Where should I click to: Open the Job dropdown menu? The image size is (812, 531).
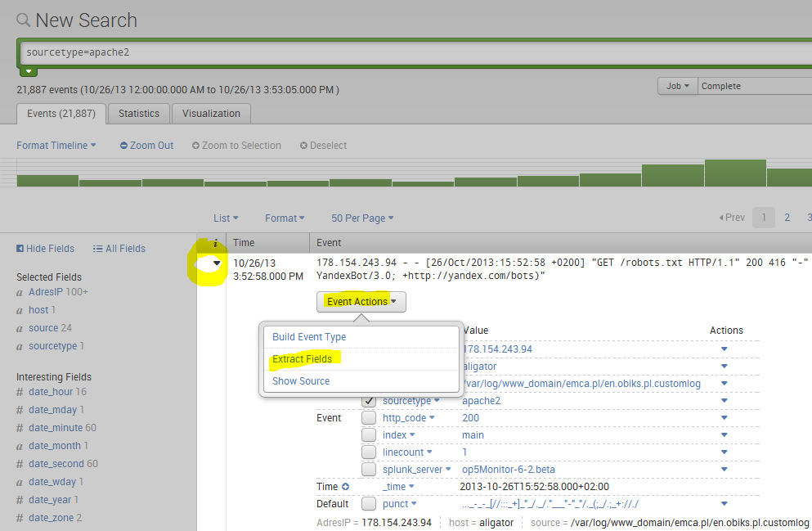[677, 86]
